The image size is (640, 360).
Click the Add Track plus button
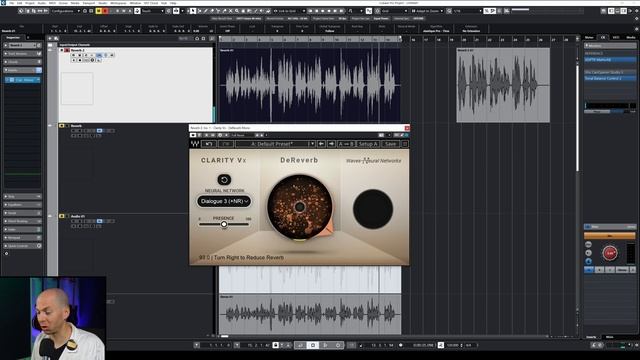pyautogui.click(x=50, y=38)
